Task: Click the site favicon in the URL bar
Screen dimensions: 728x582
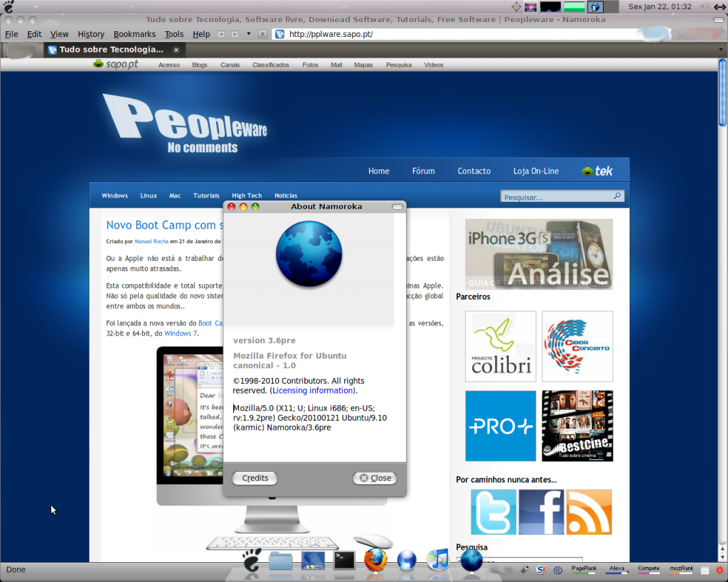Action: (279, 34)
